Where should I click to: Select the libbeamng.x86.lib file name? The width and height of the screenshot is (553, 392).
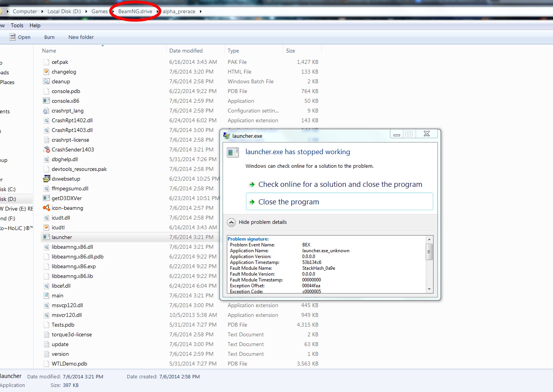72,276
